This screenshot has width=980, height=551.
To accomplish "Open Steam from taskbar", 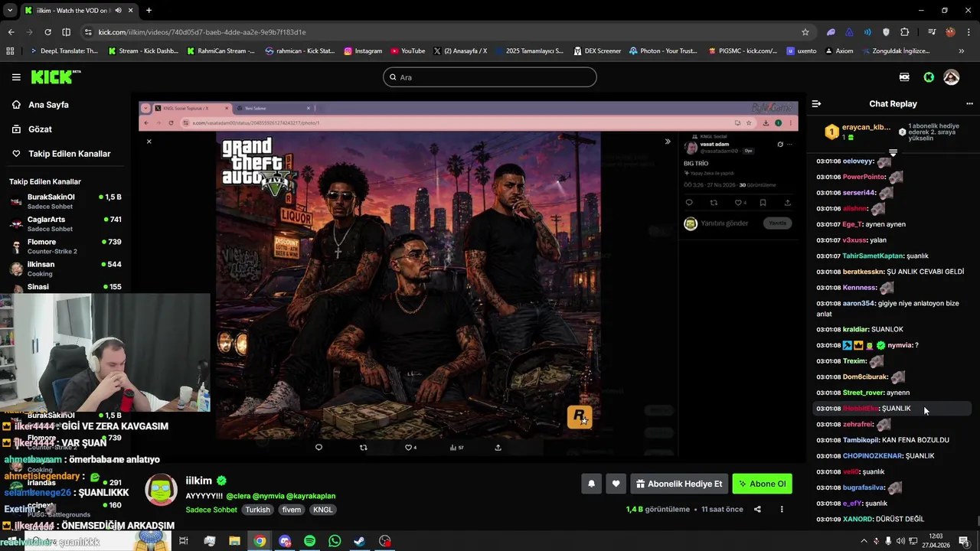I will 359,541.
